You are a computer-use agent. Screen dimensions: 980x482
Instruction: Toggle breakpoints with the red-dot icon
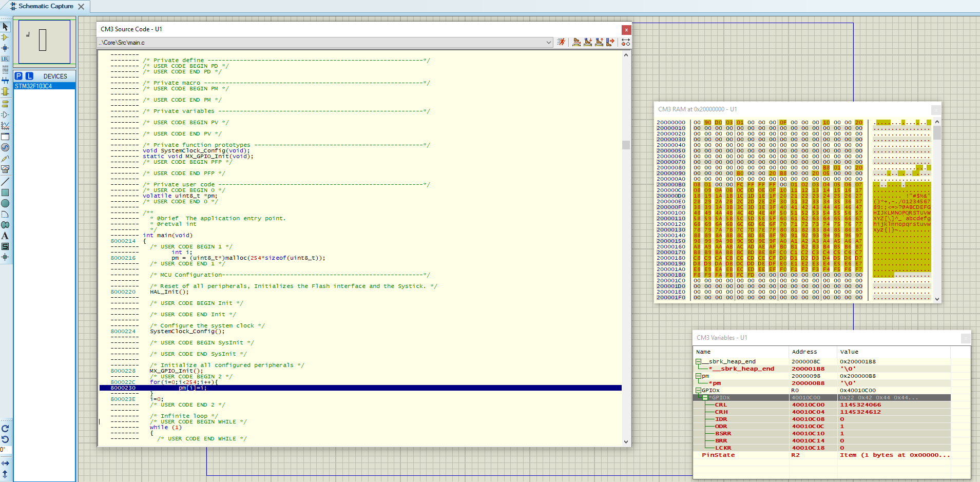[x=625, y=42]
